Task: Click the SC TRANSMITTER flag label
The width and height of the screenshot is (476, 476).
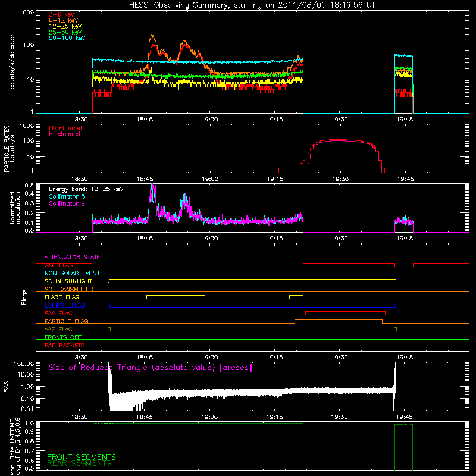Action: (69, 289)
